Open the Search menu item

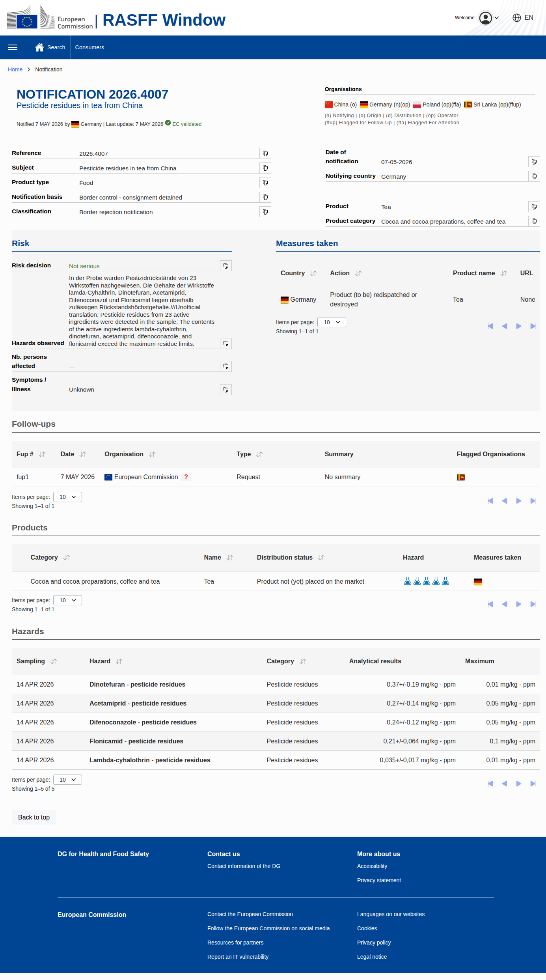[x=56, y=47]
